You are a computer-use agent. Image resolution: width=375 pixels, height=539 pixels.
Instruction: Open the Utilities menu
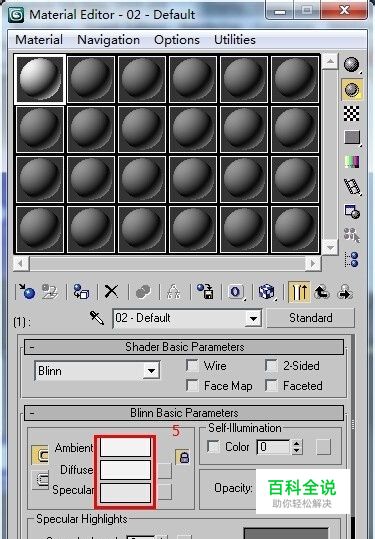pos(235,40)
